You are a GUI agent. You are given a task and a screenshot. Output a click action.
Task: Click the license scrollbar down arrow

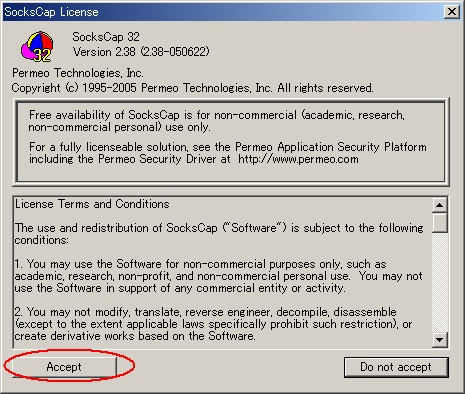click(x=440, y=340)
